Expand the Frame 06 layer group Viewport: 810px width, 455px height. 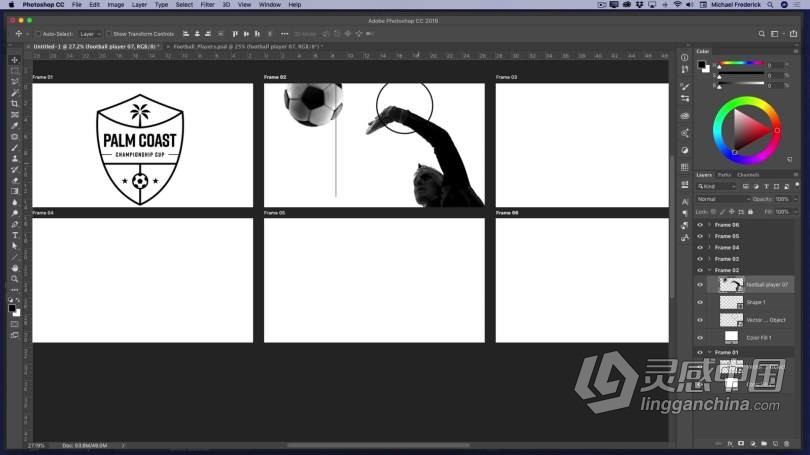[709, 225]
